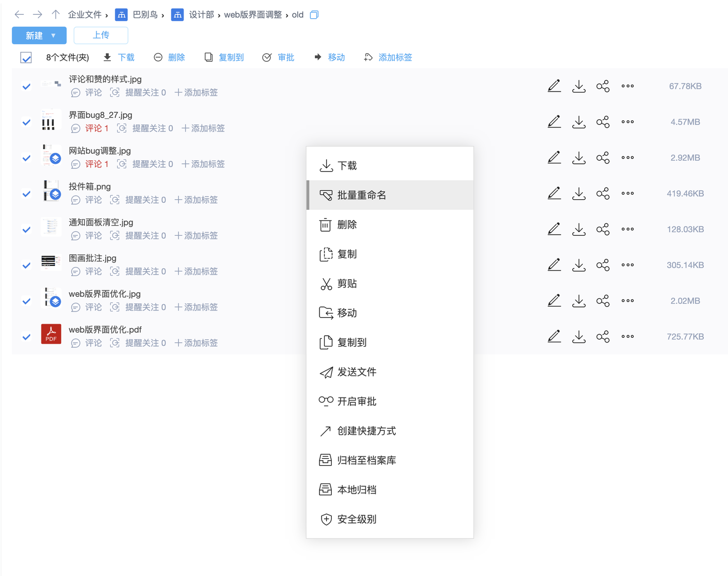This screenshot has height=576, width=728.
Task: Share icon for web版界面优化.pdf
Action: point(603,336)
